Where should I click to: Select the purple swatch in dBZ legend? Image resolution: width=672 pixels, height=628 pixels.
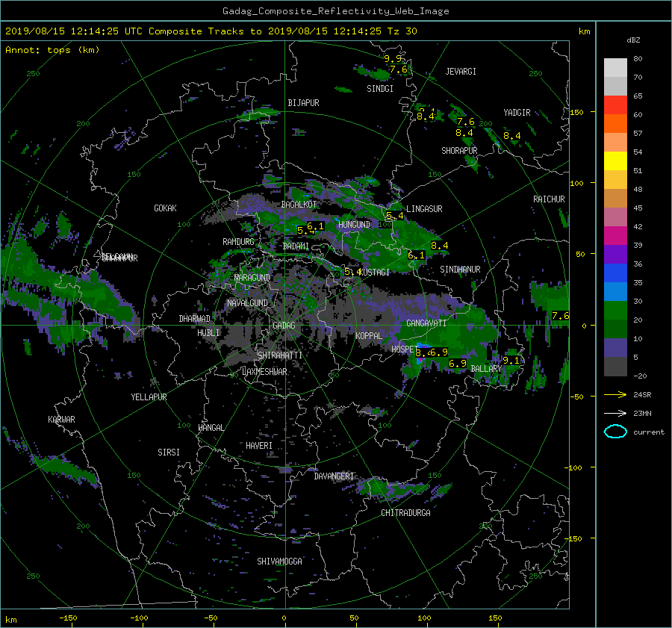[x=615, y=254]
